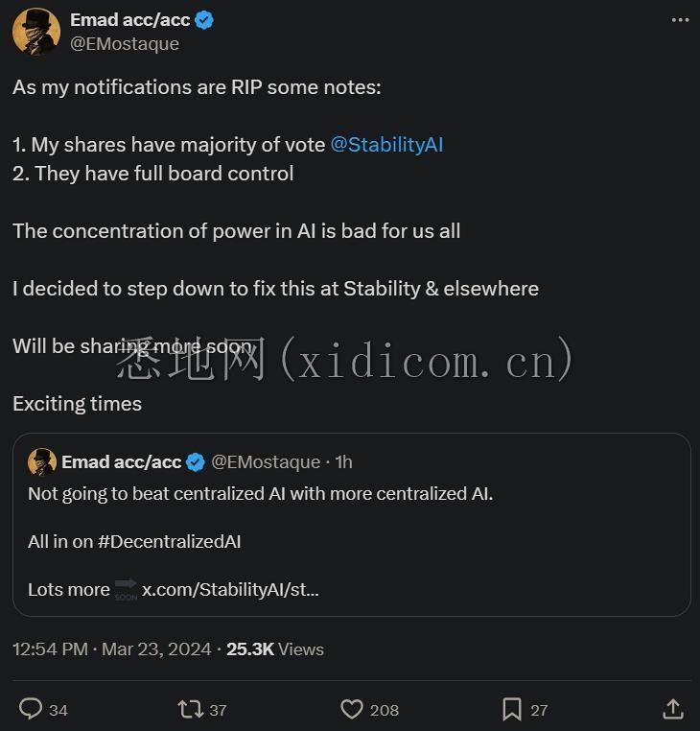
Task: Click the share upload icon
Action: pos(673,709)
